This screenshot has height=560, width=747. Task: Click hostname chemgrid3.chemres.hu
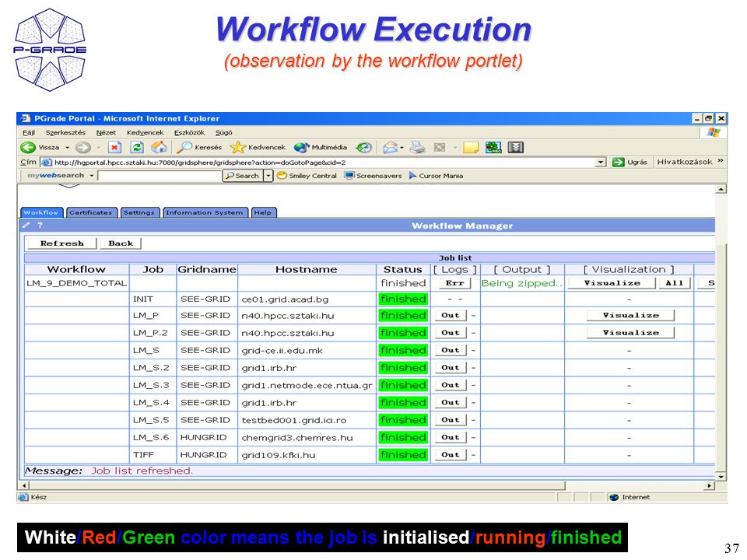pyautogui.click(x=297, y=438)
